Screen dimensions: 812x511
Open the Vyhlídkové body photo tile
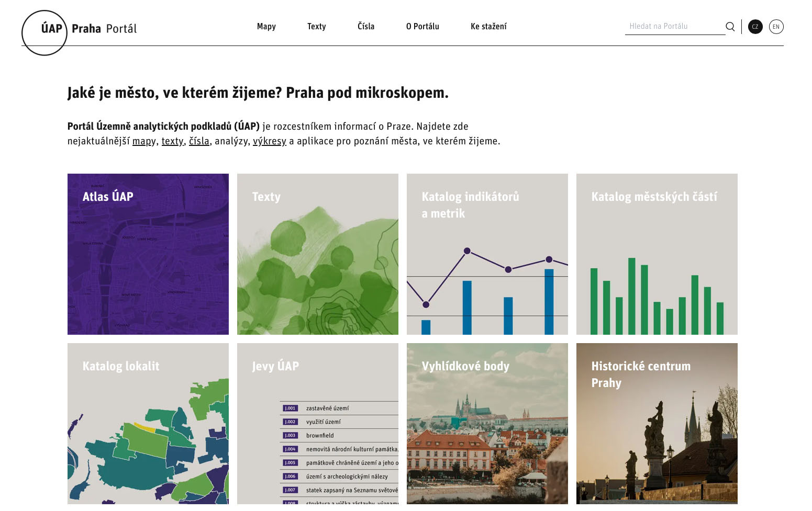tap(487, 424)
